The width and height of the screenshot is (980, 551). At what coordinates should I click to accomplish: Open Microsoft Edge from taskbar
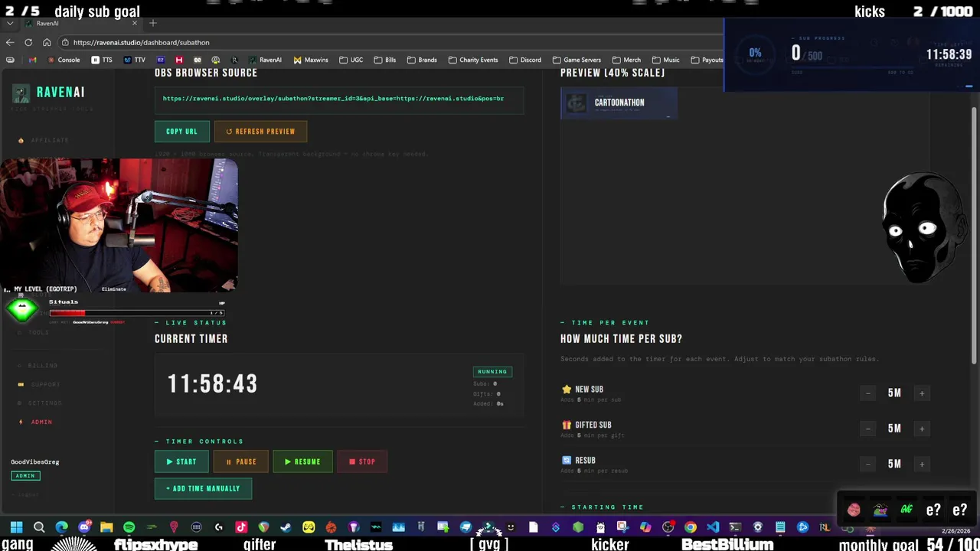(x=61, y=527)
